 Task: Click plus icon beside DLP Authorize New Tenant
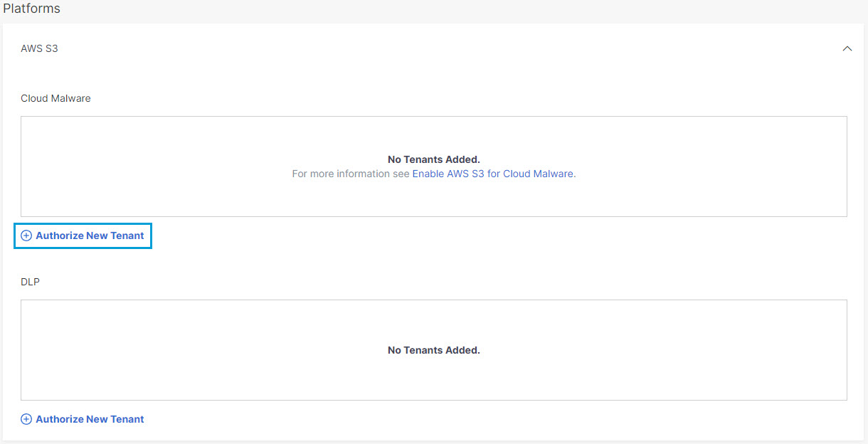click(x=26, y=419)
